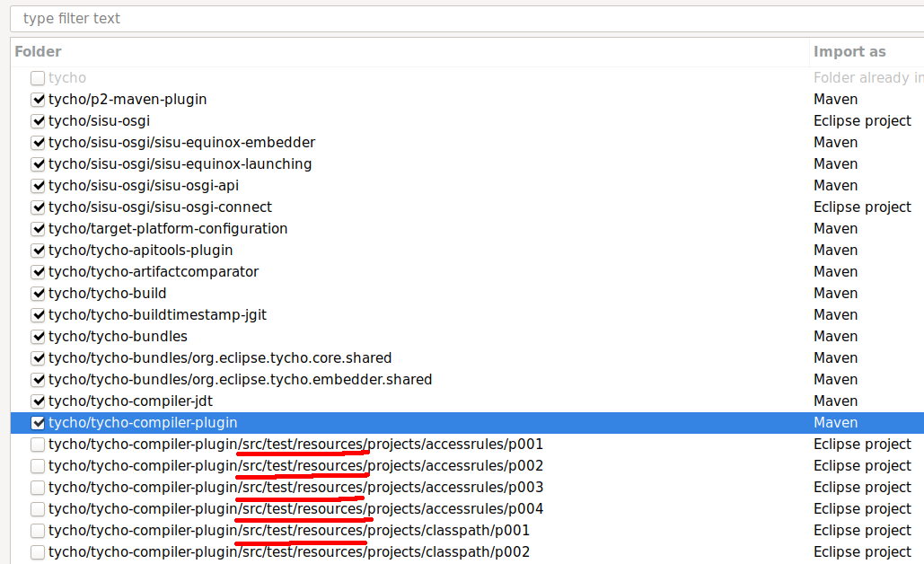Image resolution: width=924 pixels, height=564 pixels.
Task: Sort by the 'Import as' column header
Action: (867, 52)
